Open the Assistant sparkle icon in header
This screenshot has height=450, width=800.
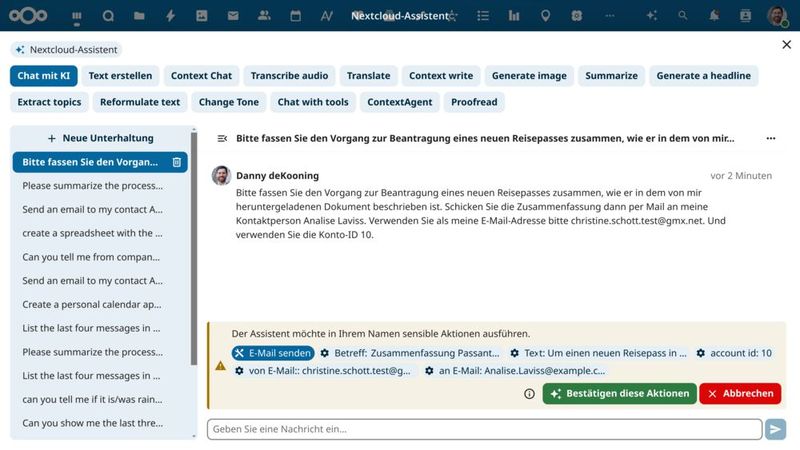(x=652, y=16)
